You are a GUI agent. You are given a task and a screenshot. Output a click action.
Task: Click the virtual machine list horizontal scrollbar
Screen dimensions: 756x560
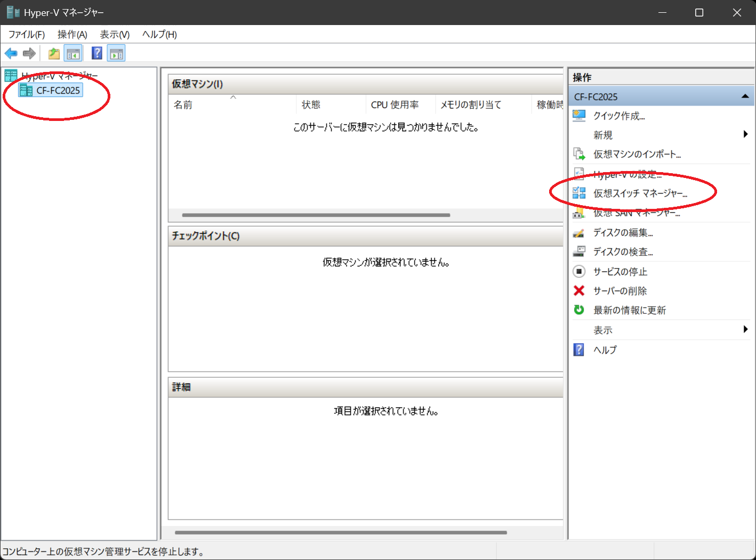coord(316,215)
